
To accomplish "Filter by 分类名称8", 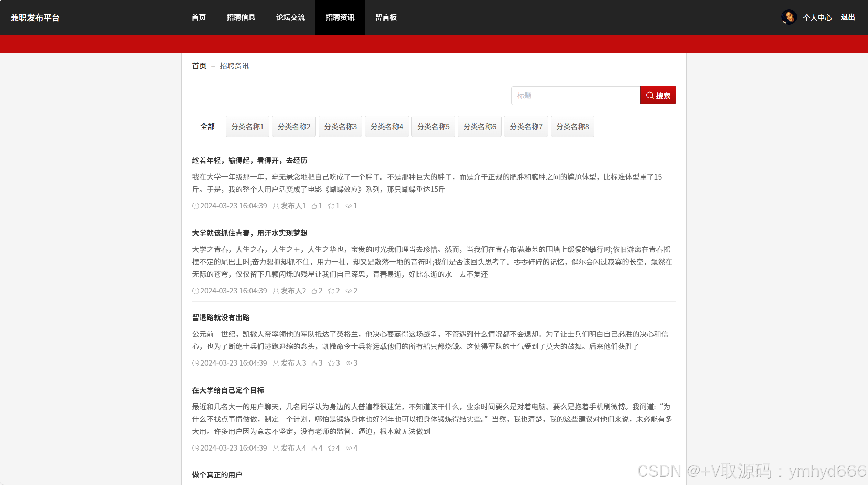I will click(x=572, y=127).
